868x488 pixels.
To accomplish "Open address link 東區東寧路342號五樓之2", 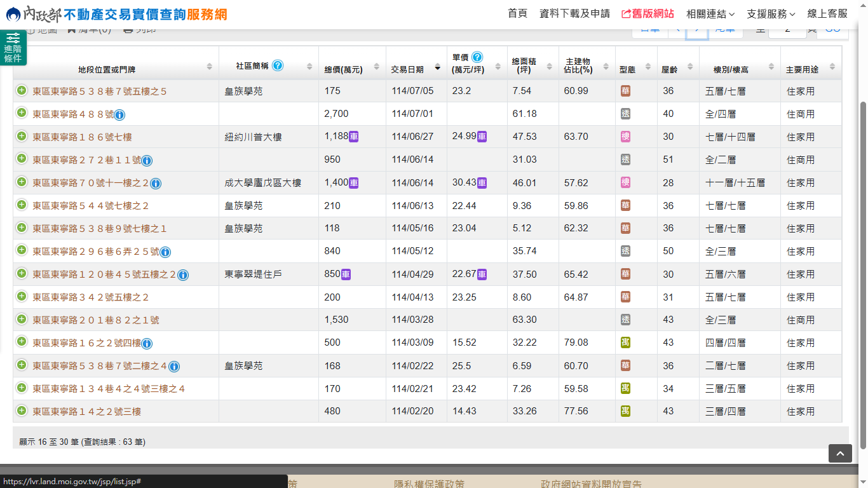I will coord(91,297).
